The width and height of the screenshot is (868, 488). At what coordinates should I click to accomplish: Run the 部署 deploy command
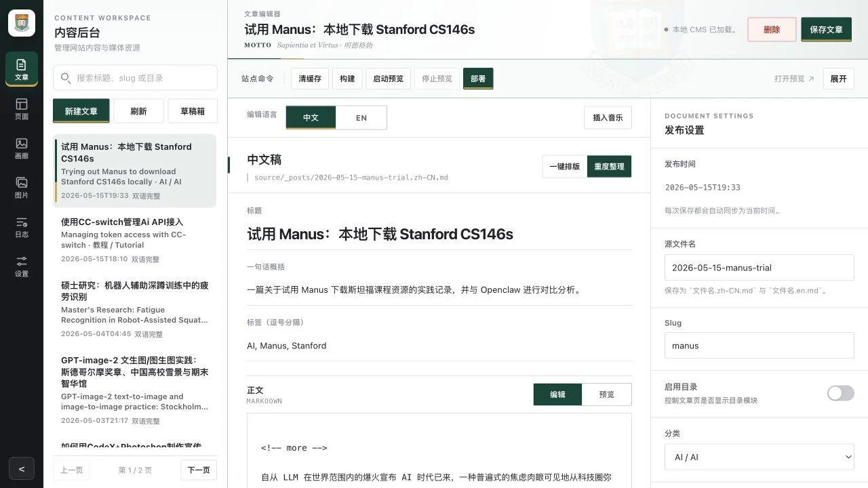pyautogui.click(x=478, y=79)
